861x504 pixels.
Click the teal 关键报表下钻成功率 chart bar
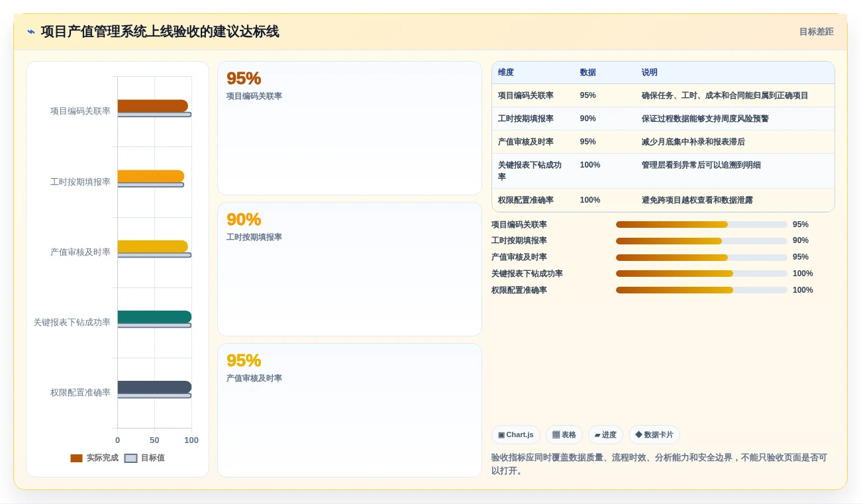[154, 317]
